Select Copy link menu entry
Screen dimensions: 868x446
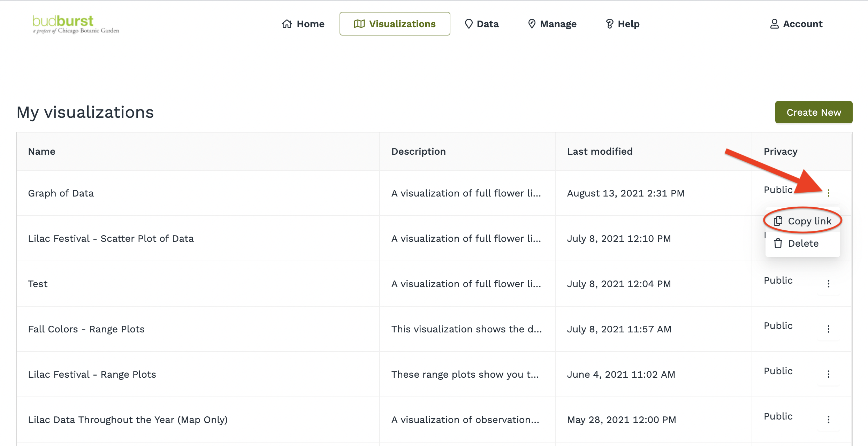809,221
